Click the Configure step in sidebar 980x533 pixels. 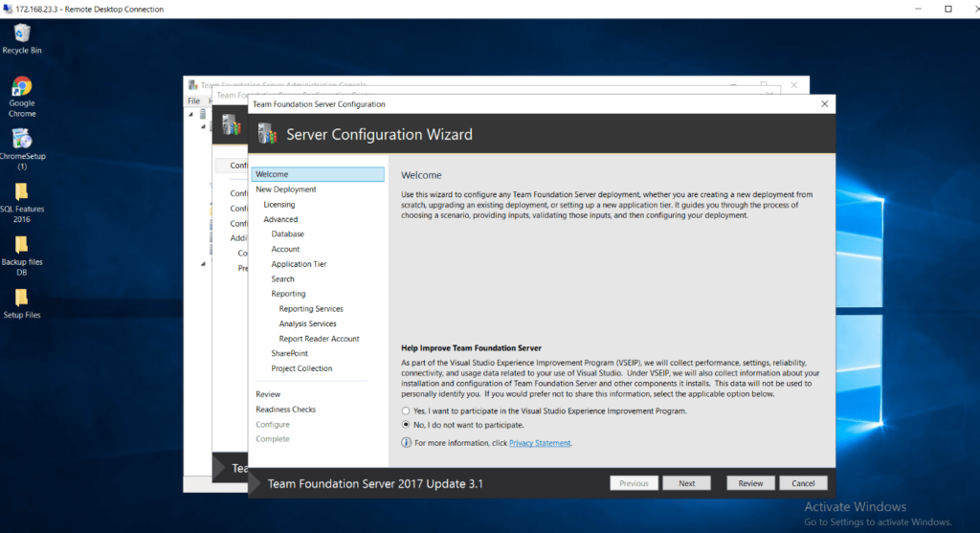(x=272, y=424)
